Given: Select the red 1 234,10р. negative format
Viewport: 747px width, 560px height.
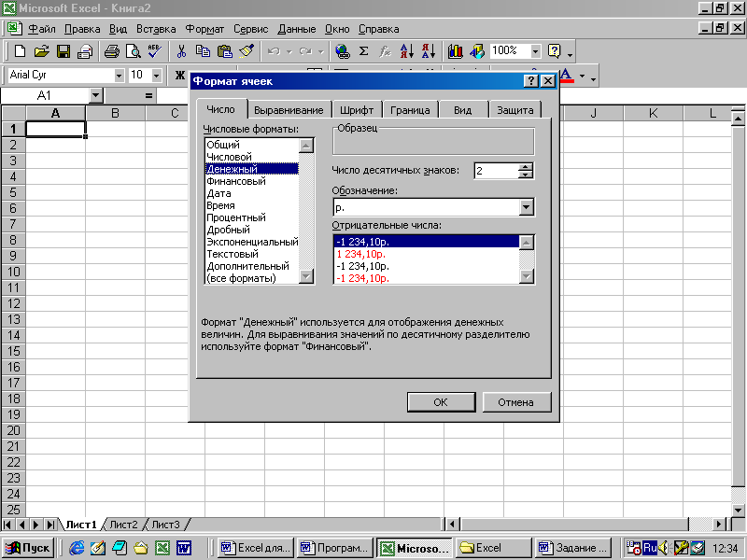Looking at the screenshot, I should (360, 254).
